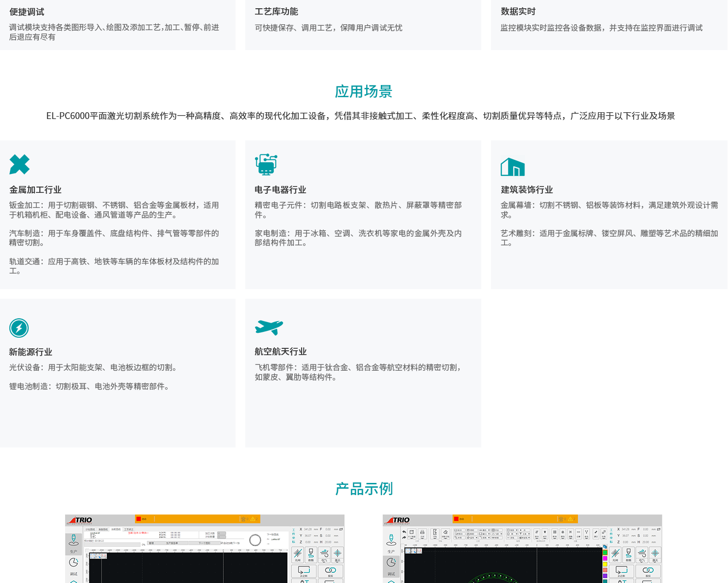Pick the green layer color swatch

[605, 552]
